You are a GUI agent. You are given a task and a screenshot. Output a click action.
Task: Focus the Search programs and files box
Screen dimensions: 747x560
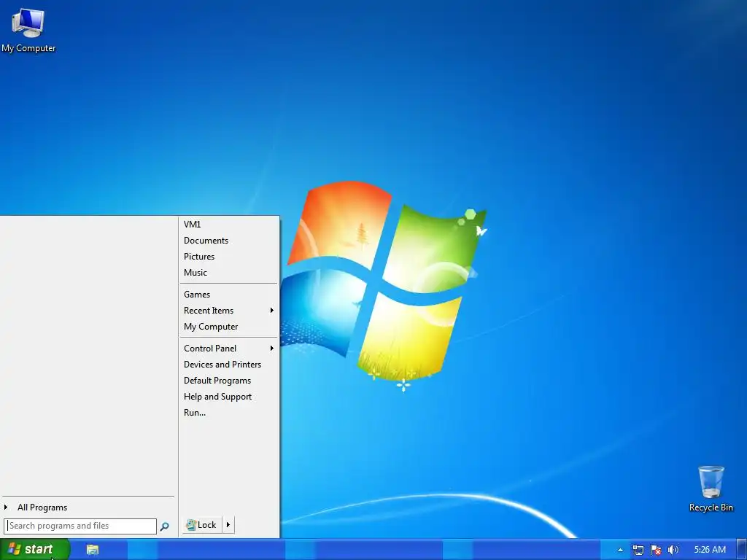[x=80, y=526]
